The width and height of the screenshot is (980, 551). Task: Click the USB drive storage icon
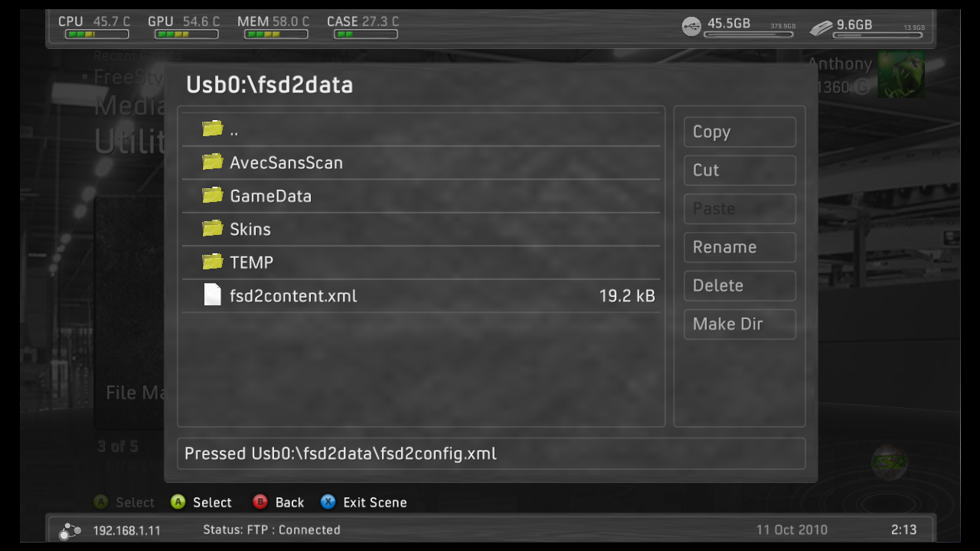point(691,27)
